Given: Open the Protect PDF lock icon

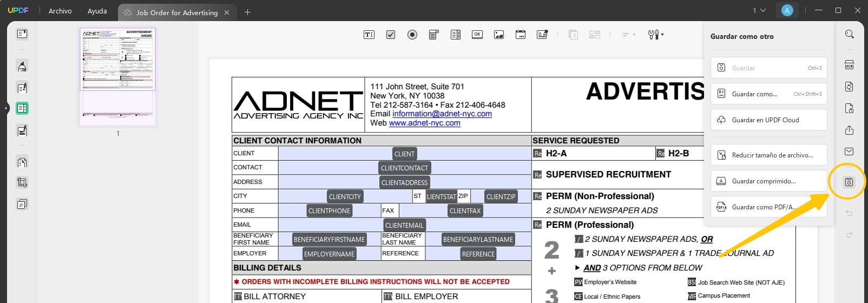Looking at the screenshot, I should [x=850, y=108].
